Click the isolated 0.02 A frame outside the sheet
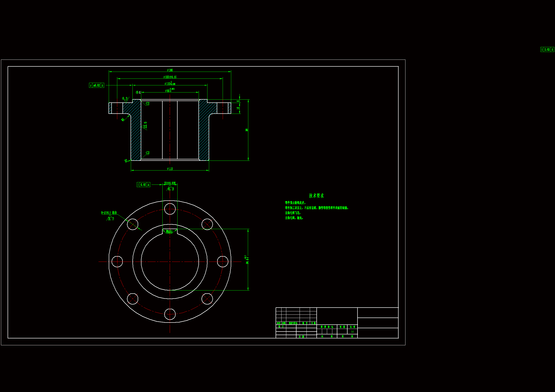This screenshot has height=392, width=555. point(547,50)
